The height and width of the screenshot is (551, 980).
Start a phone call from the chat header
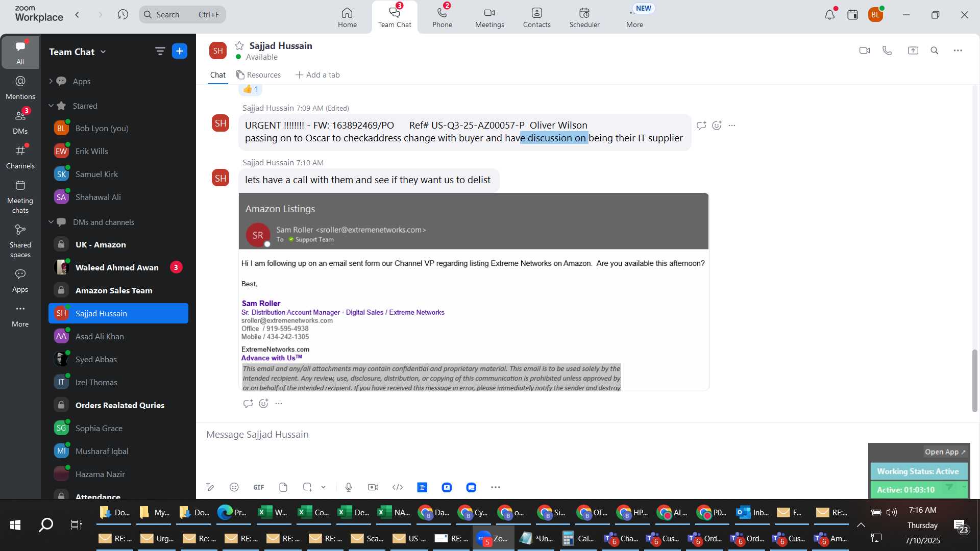887,51
